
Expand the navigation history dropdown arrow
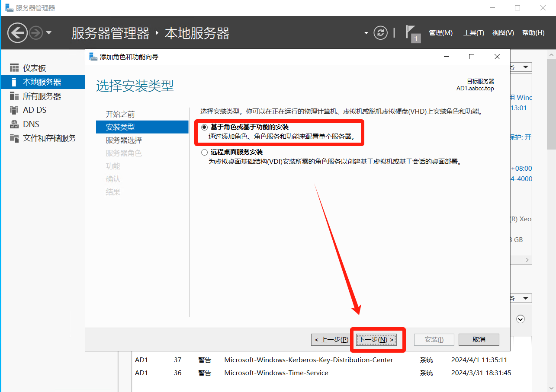[48, 33]
